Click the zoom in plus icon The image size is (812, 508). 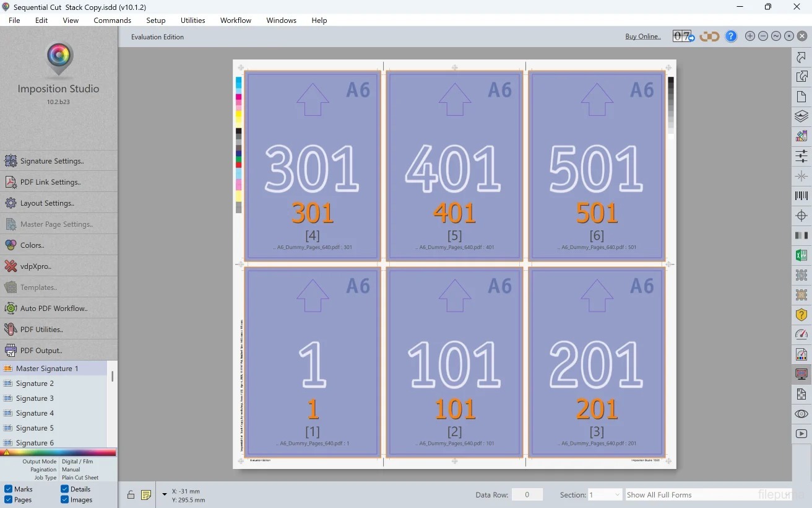tap(750, 37)
